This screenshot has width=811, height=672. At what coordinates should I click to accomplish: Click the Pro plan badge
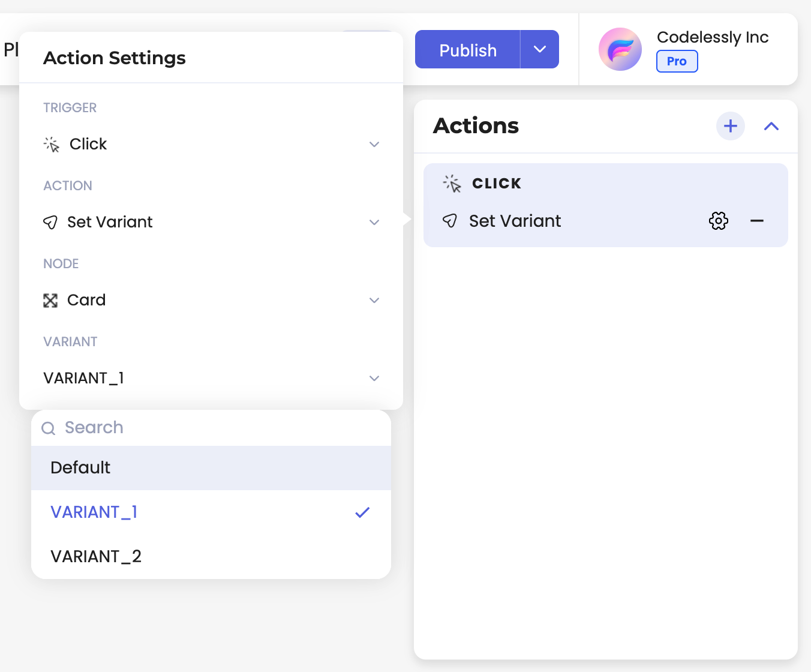pyautogui.click(x=677, y=61)
